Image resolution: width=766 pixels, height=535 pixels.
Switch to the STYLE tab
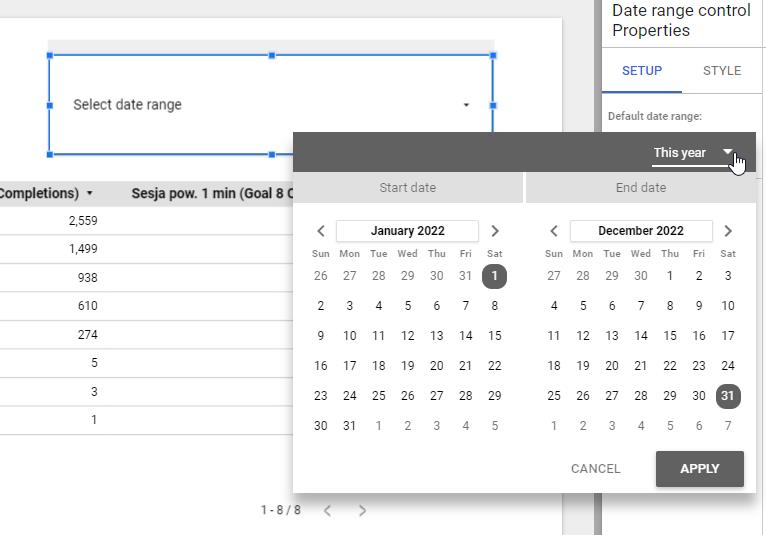tap(721, 71)
